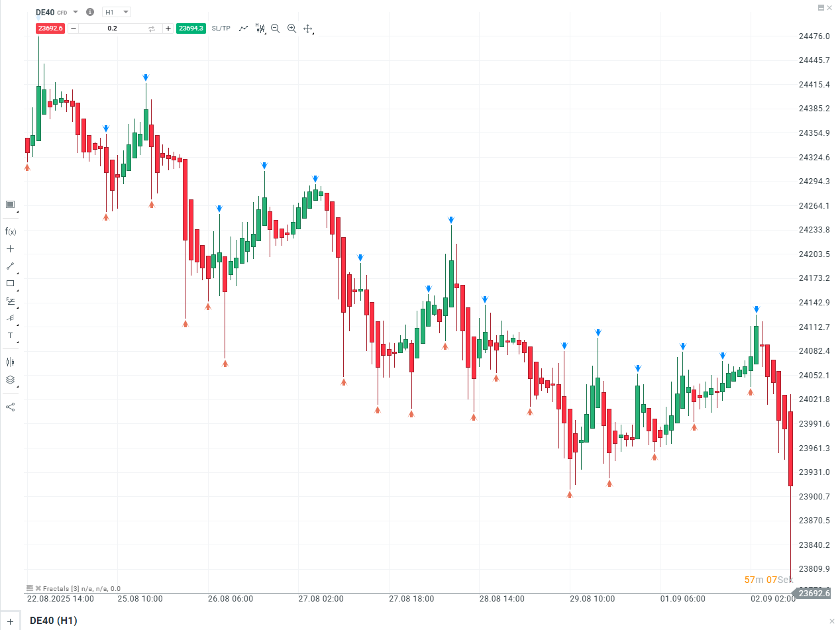Expand the cursor tool options arrow
Viewport: 840px width, 630px height.
[x=17, y=210]
